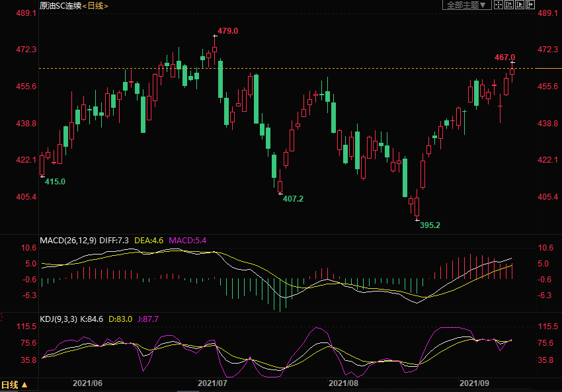562x392 pixels.
Task: Click the DIFF:7.3 value in MACD header
Action: [115, 240]
